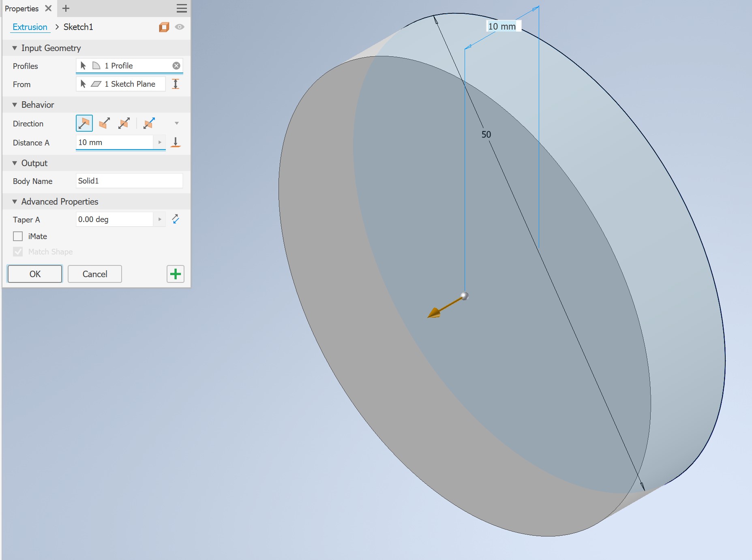Activate the Profiles selection cursor
The width and height of the screenshot is (752, 560).
pyautogui.click(x=84, y=66)
